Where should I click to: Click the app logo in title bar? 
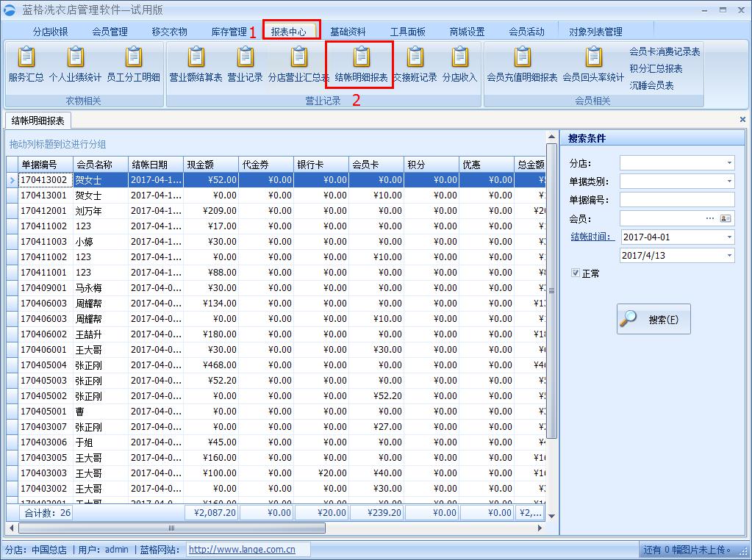[x=9, y=10]
